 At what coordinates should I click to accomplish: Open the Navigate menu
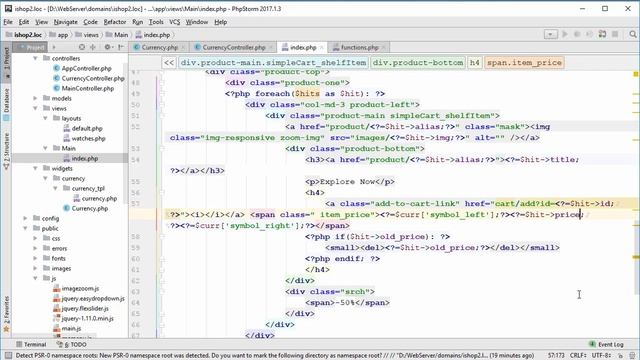65,22
